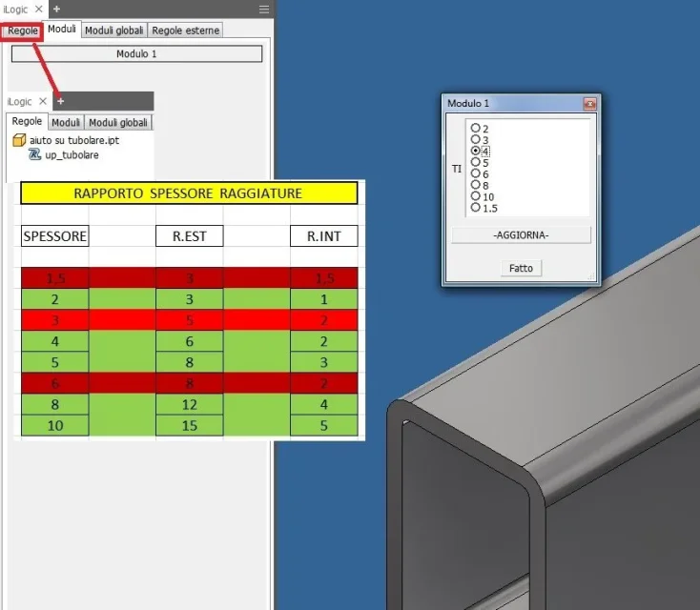
Task: Click the Modulo 1 form button
Action: tap(136, 54)
